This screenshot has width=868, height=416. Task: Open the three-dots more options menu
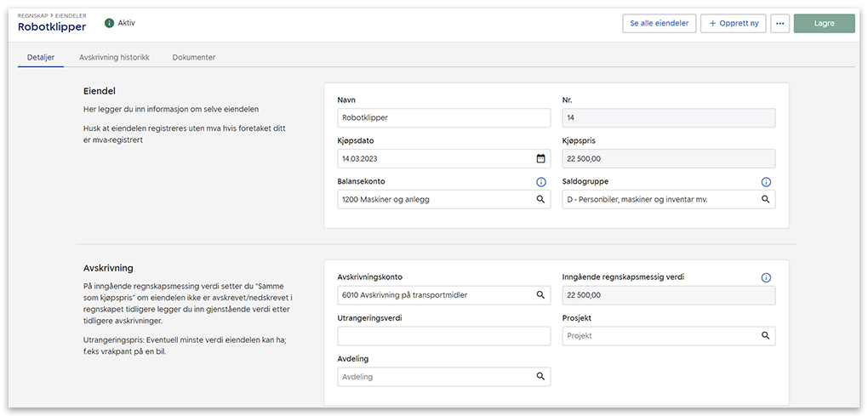(x=779, y=24)
